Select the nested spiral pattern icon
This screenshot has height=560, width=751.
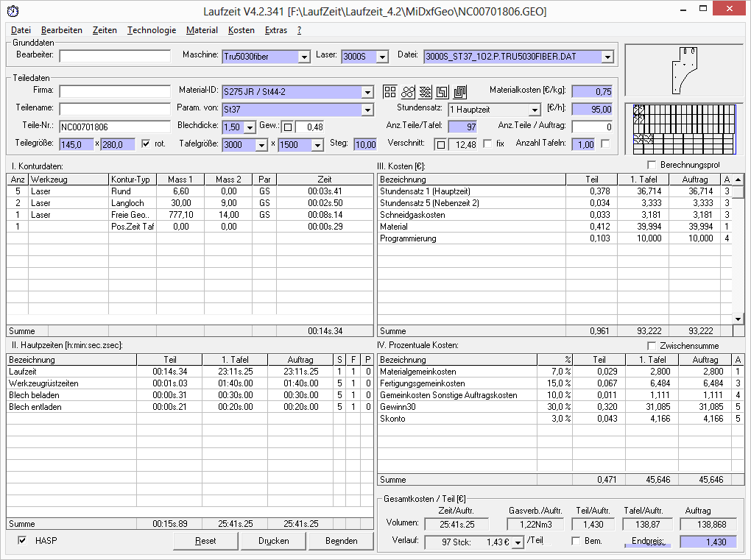460,91
